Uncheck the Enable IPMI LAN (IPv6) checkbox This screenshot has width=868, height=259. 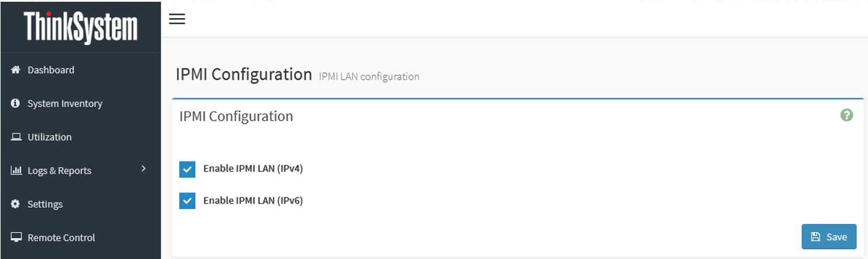[x=187, y=201]
